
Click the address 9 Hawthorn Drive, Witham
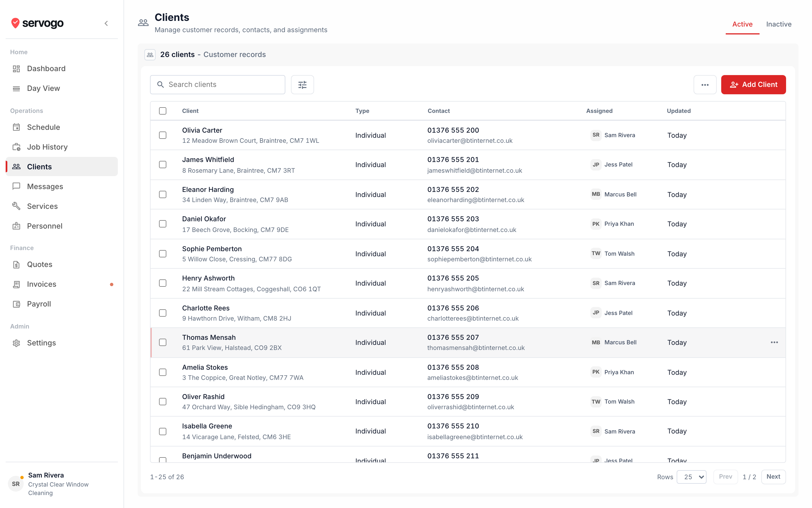[237, 319]
